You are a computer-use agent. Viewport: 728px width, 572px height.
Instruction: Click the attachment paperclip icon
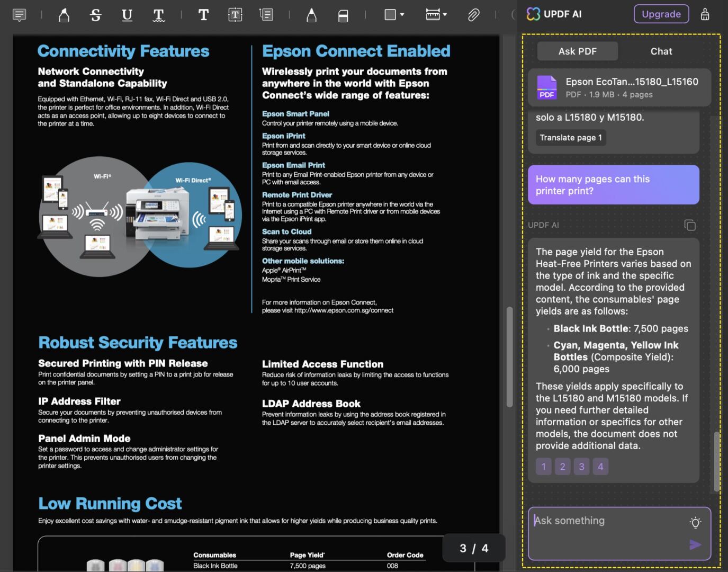coord(473,15)
